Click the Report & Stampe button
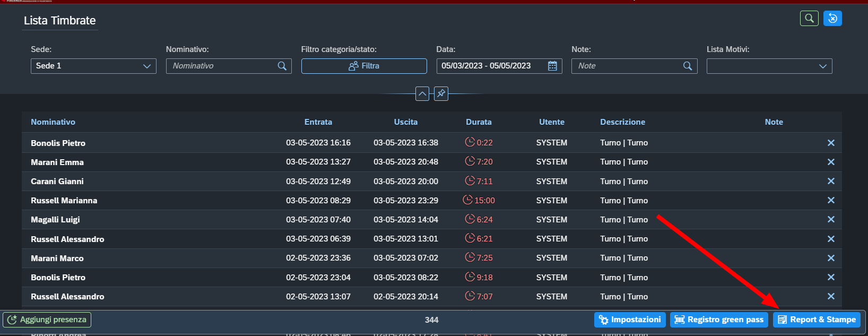The image size is (868, 336). (x=817, y=320)
